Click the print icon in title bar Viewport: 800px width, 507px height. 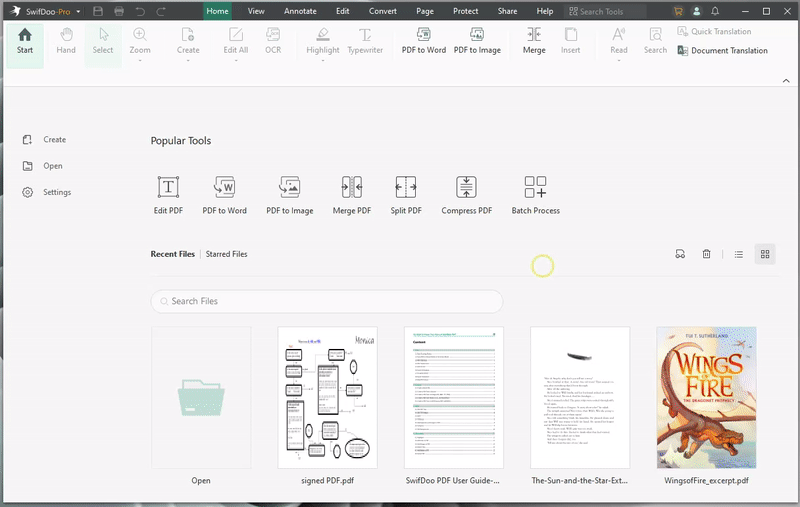(119, 11)
